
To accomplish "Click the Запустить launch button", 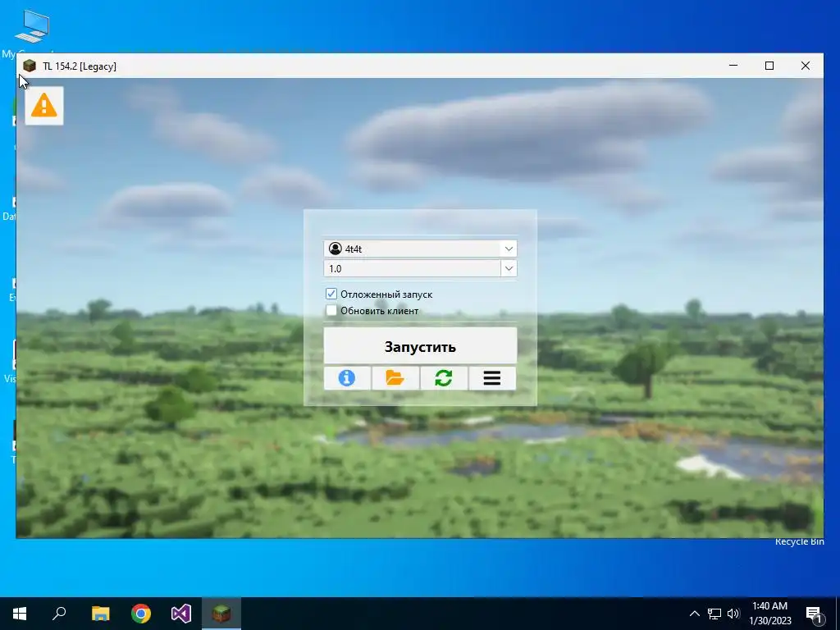I will pyautogui.click(x=420, y=346).
